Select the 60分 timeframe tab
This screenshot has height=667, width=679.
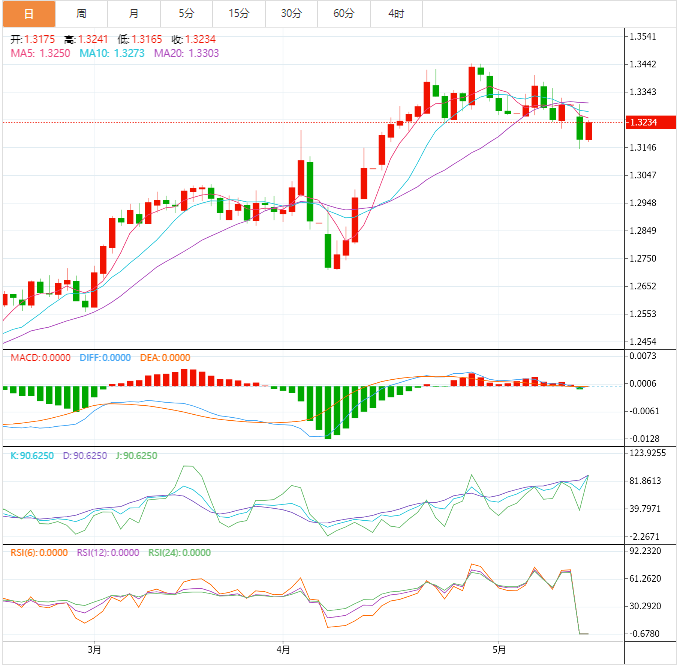pyautogui.click(x=344, y=14)
